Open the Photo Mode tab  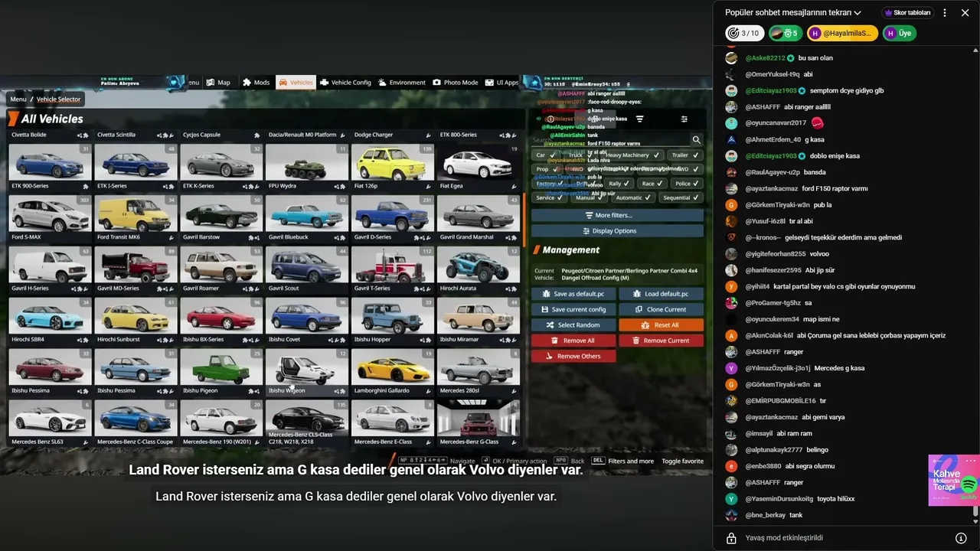click(455, 83)
